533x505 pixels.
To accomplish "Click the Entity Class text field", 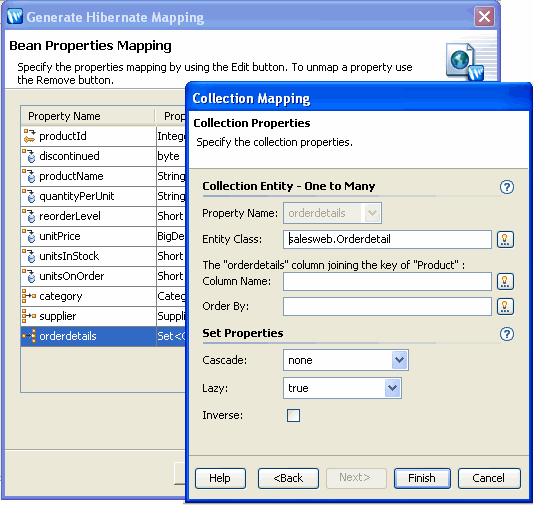I will pos(387,239).
